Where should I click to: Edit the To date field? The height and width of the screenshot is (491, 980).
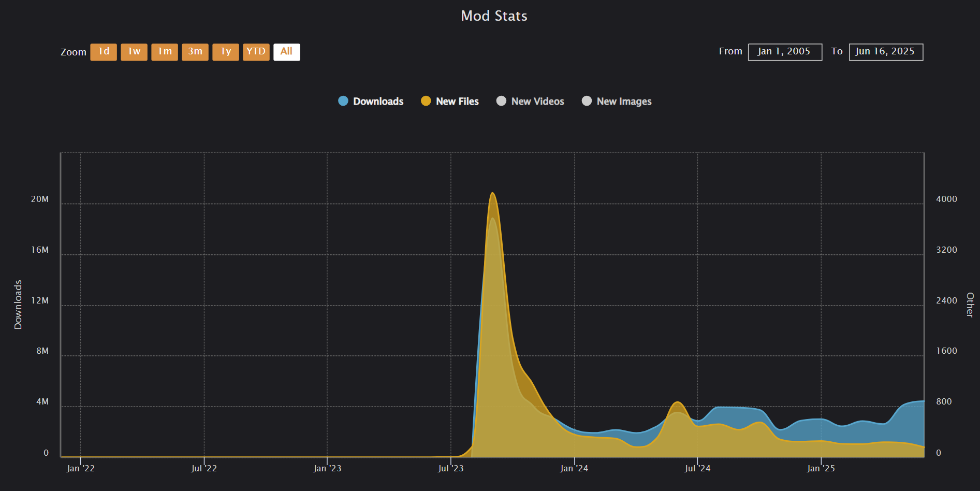pos(886,52)
